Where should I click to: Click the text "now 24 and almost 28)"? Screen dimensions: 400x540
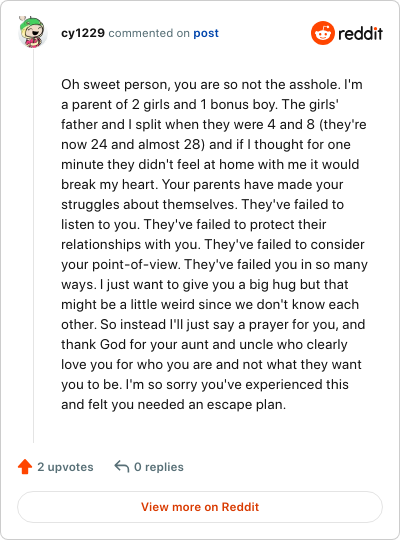[x=133, y=145]
